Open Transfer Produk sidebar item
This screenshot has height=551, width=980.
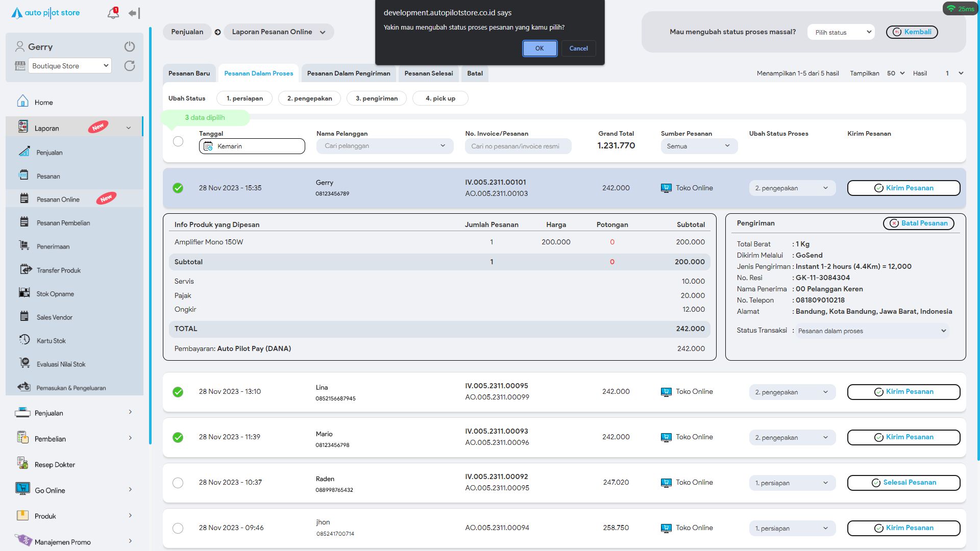[x=58, y=270]
